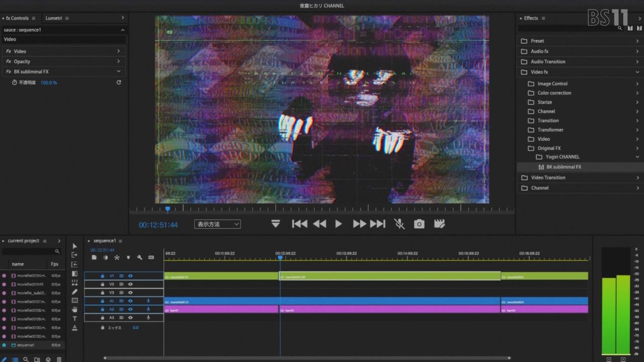This screenshot has height=362, width=644.
Task: Create a new bin with folder icon
Action: [37, 359]
